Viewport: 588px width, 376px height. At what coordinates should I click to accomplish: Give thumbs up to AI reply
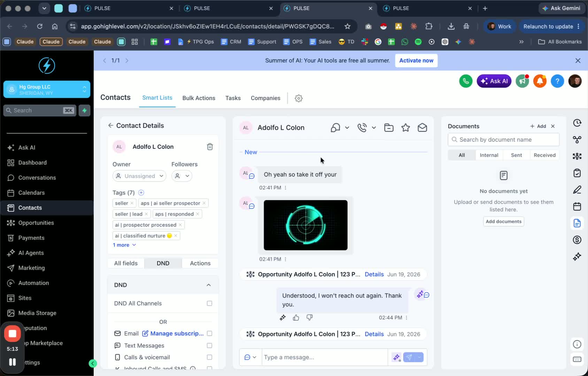coord(296,318)
